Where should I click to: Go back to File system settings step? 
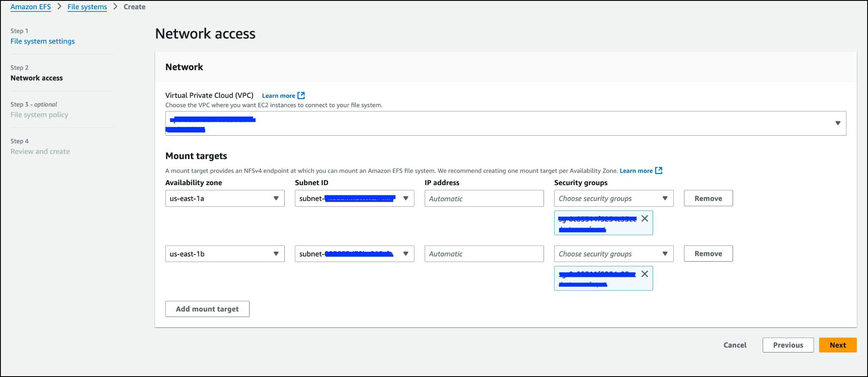42,41
